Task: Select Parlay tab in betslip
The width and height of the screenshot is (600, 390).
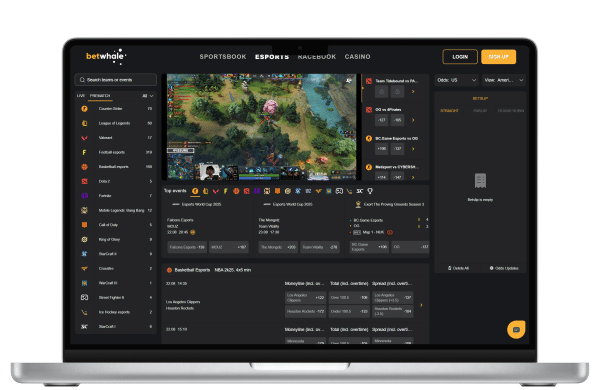Action: click(x=480, y=111)
